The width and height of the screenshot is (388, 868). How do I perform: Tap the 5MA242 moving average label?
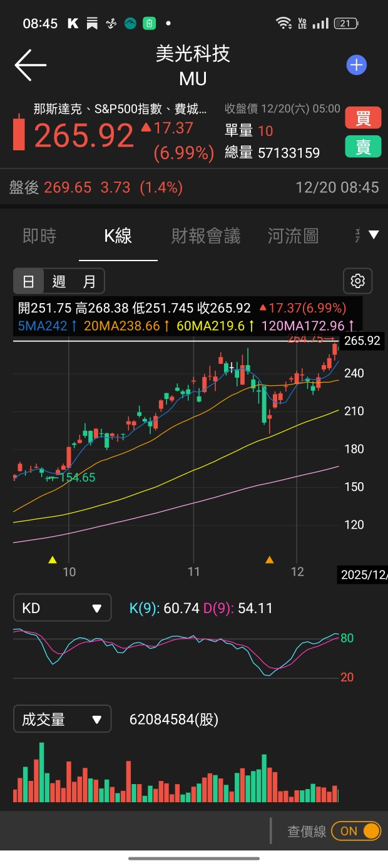(48, 326)
